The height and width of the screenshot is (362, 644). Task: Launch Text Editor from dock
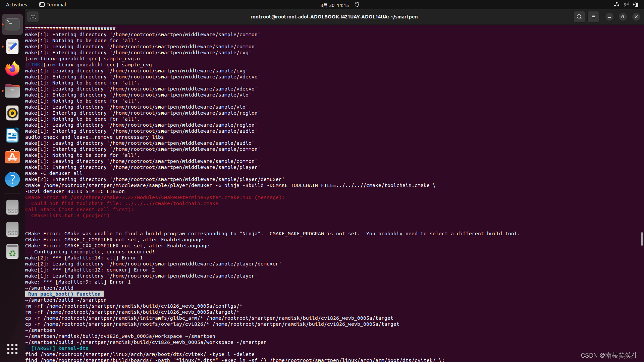(x=12, y=47)
